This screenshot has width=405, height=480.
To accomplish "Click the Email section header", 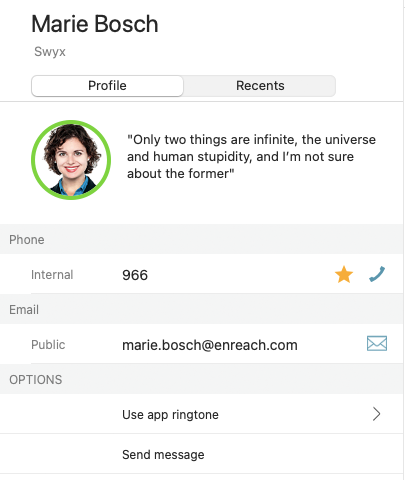I will point(24,310).
